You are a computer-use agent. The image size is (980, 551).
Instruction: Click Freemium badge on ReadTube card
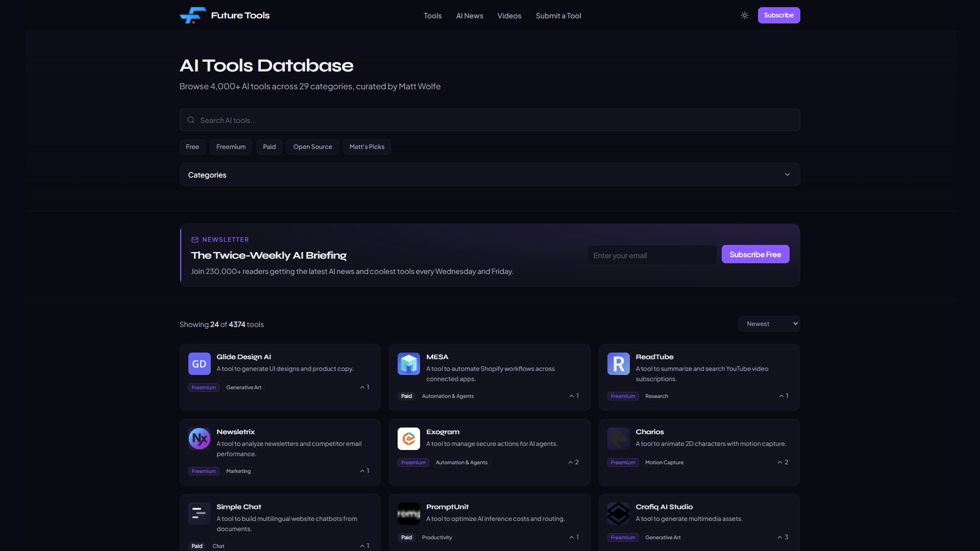[623, 396]
